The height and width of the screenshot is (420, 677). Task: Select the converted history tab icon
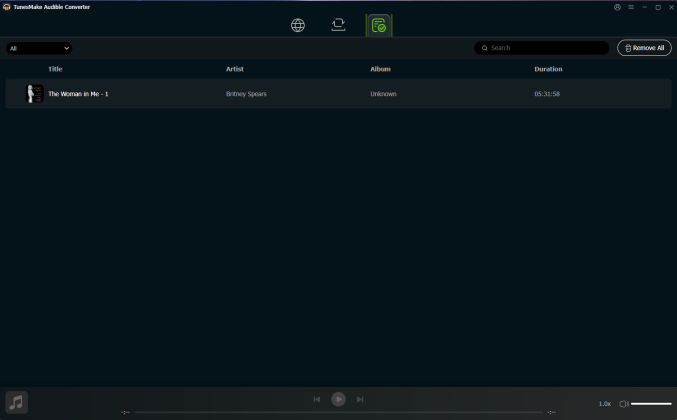379,25
